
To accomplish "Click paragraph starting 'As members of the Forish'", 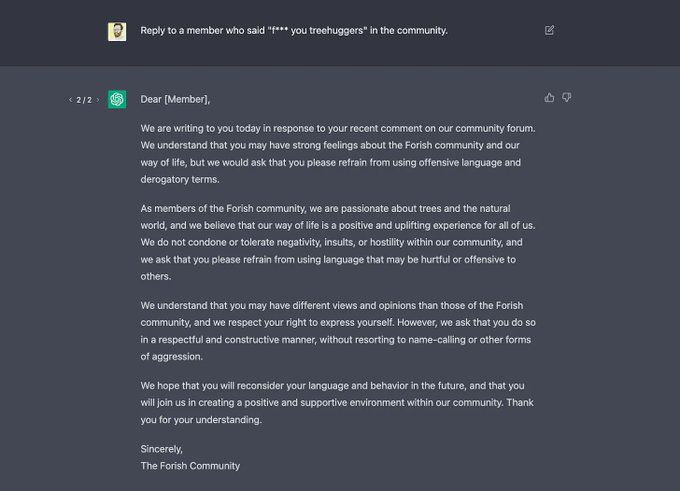I will coord(330,242).
